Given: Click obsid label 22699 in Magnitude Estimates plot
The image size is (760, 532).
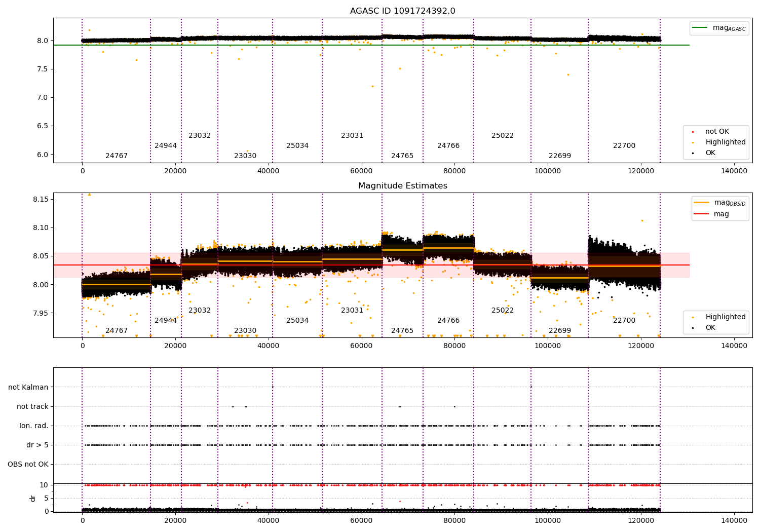Looking at the screenshot, I should tap(560, 331).
